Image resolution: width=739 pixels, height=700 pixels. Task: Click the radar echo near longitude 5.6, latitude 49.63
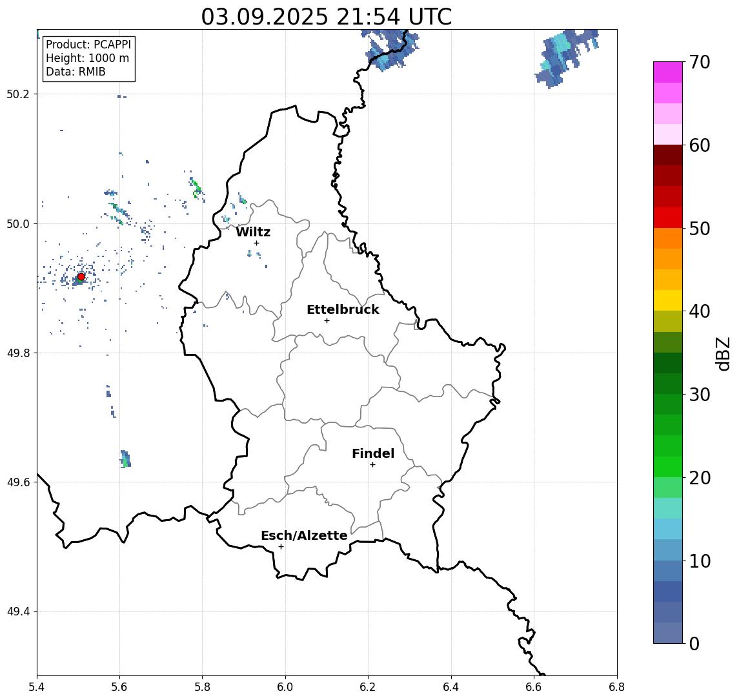125,459
